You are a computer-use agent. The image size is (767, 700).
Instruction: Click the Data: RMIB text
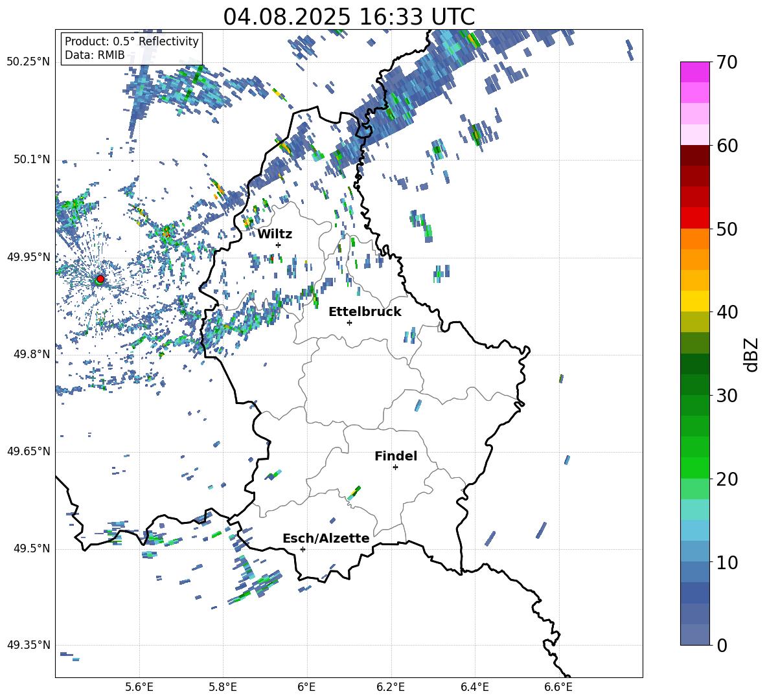95,55
